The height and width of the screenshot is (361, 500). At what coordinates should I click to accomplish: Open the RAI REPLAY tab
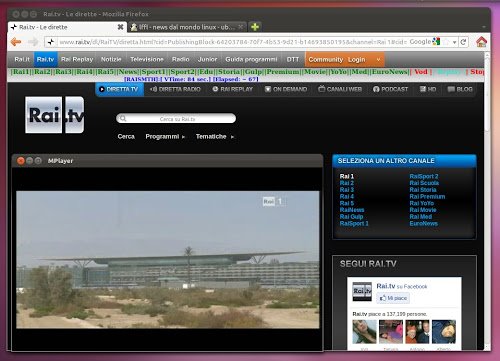[x=233, y=89]
